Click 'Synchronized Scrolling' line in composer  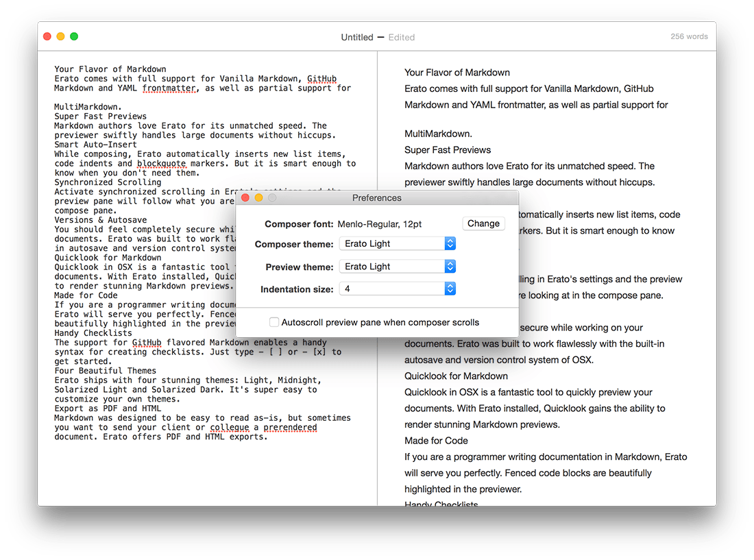tap(108, 182)
